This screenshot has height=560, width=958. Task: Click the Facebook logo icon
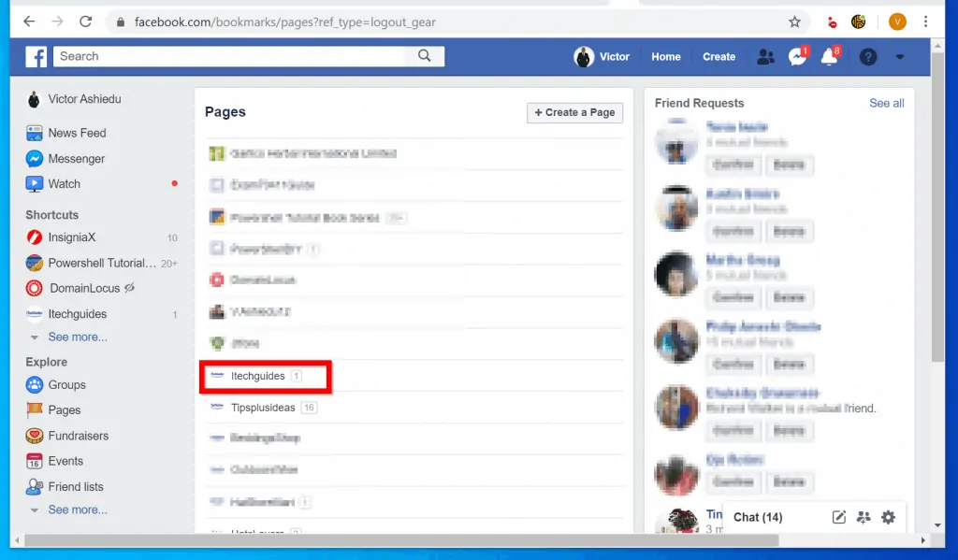click(x=35, y=56)
